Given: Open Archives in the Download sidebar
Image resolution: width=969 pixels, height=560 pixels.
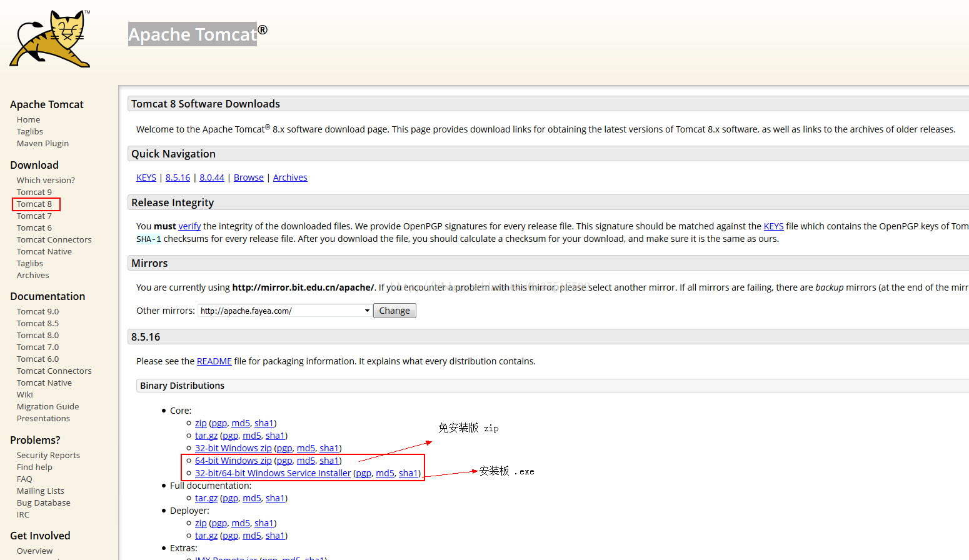Looking at the screenshot, I should pos(33,275).
